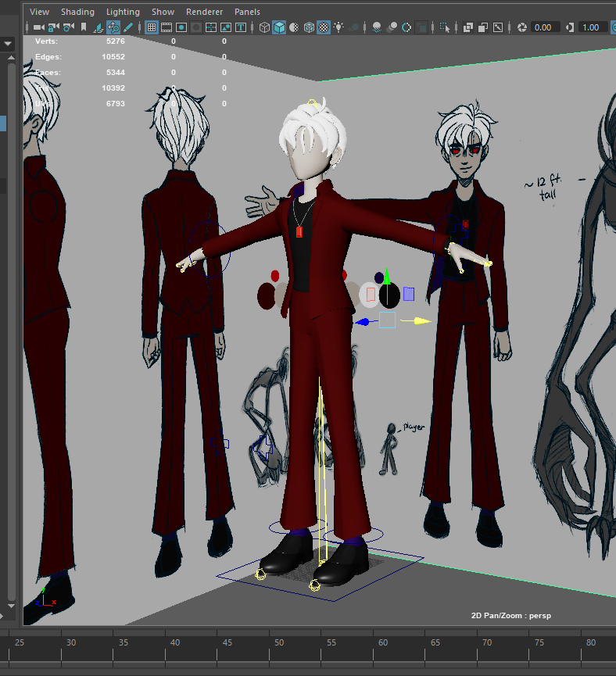Click the Motion Blur icon
616x676 pixels.
(392, 27)
